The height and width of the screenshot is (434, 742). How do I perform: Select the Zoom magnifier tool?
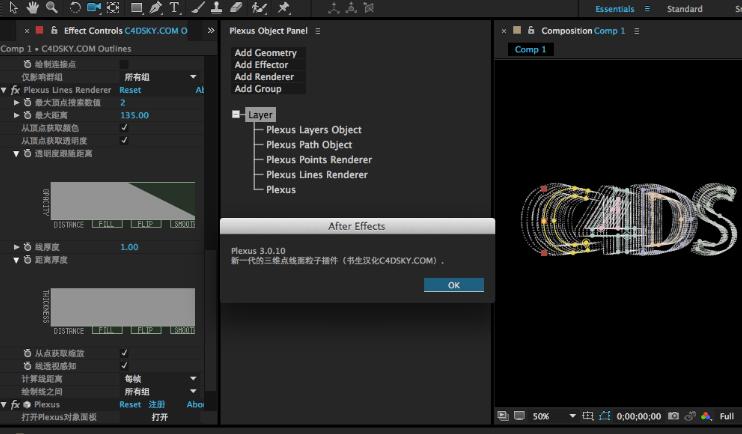tap(51, 8)
